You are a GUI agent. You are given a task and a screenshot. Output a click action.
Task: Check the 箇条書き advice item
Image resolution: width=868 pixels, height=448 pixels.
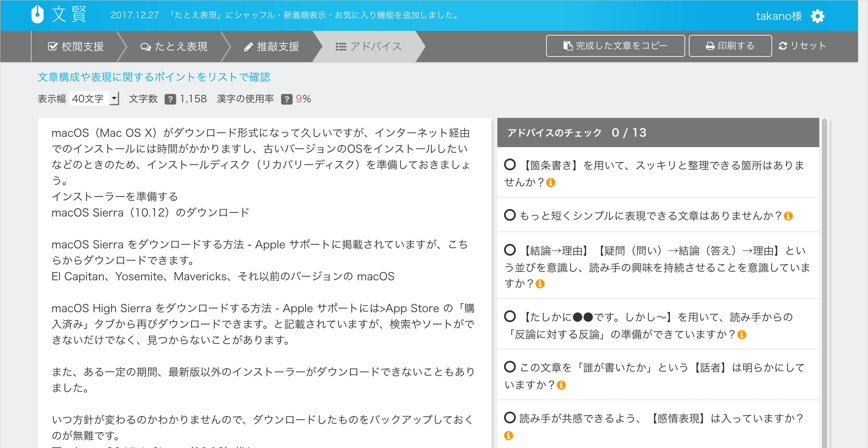tap(510, 165)
